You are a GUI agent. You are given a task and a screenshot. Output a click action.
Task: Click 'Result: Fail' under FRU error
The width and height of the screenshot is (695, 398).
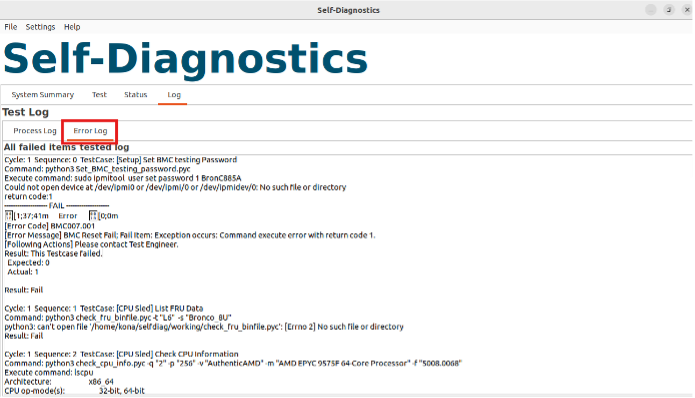[23, 336]
